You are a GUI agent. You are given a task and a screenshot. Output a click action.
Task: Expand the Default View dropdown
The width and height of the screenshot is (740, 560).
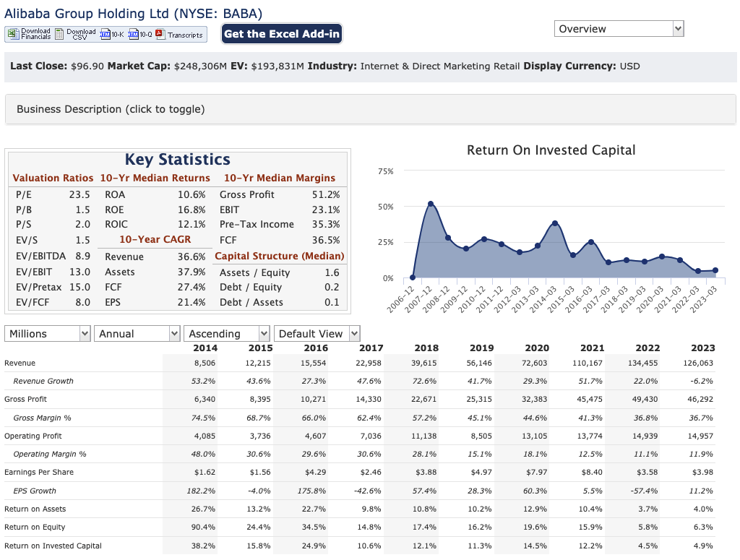point(317,334)
